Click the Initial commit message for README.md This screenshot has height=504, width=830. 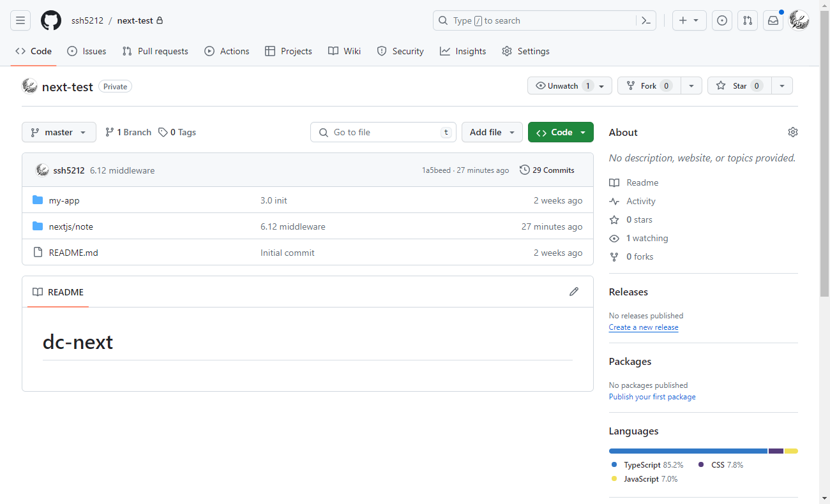pyautogui.click(x=287, y=253)
